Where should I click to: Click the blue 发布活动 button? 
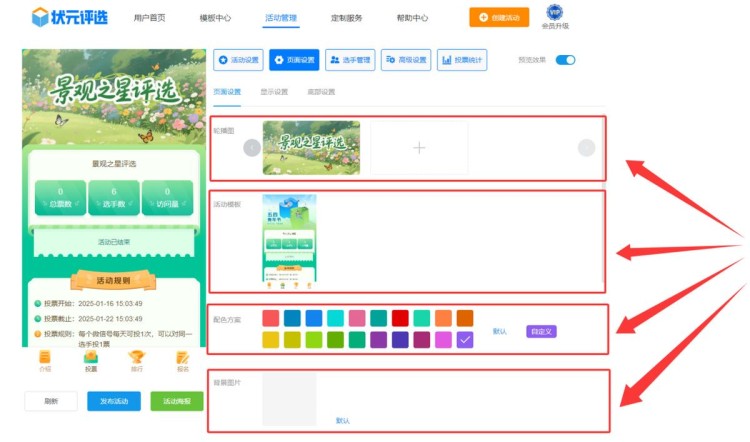coord(114,401)
